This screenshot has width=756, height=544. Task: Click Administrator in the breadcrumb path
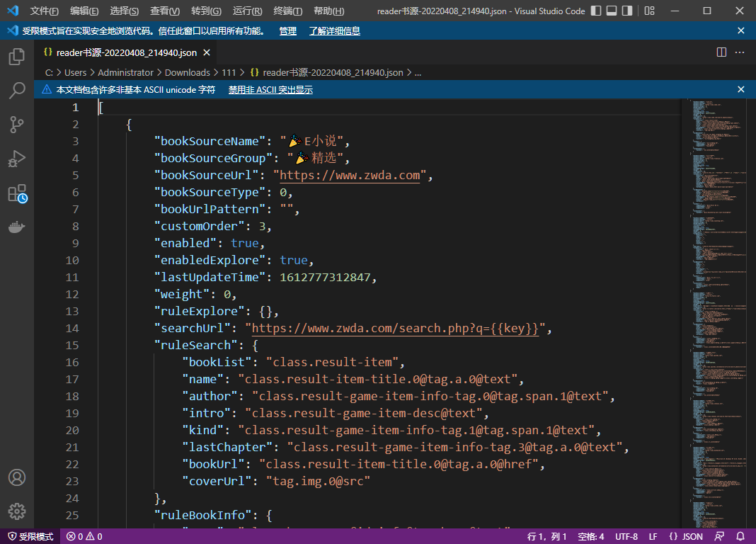click(125, 72)
